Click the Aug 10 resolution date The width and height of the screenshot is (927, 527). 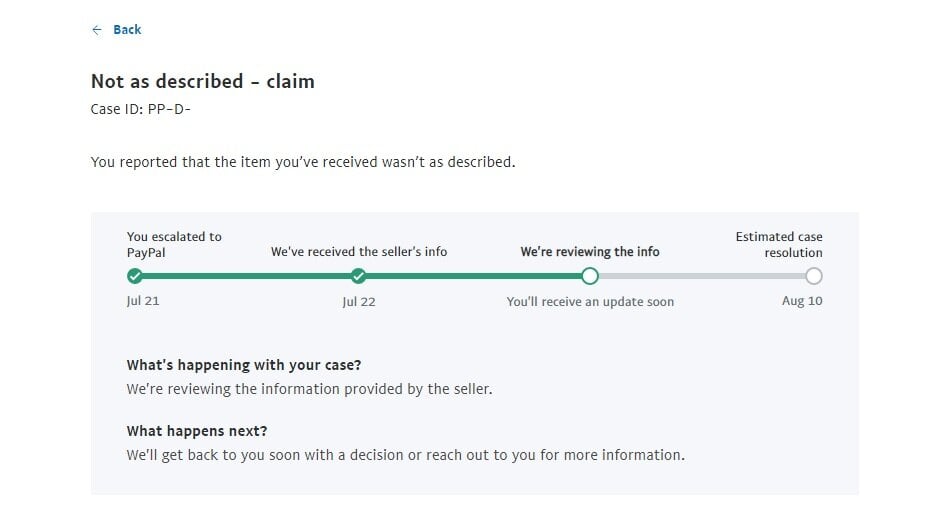tap(802, 301)
